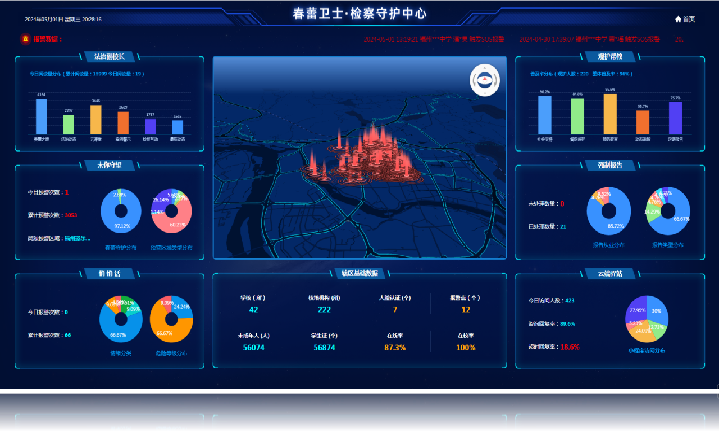Click the center bottom statistics panel title
Screen dimensions: 720x436
click(359, 273)
